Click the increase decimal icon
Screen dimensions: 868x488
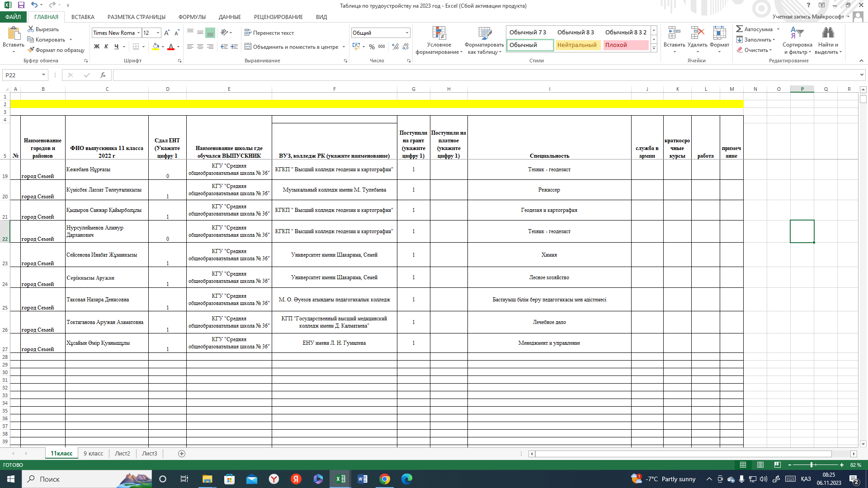pos(396,47)
